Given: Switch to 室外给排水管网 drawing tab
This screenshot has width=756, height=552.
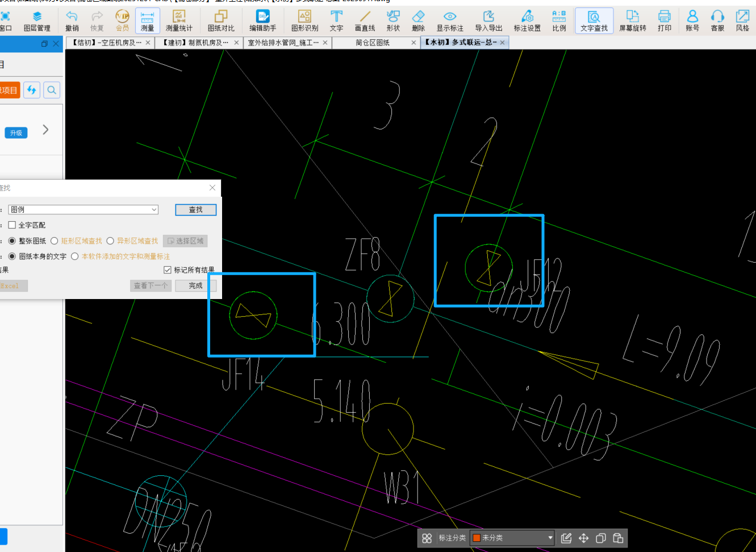Looking at the screenshot, I should pyautogui.click(x=283, y=43).
